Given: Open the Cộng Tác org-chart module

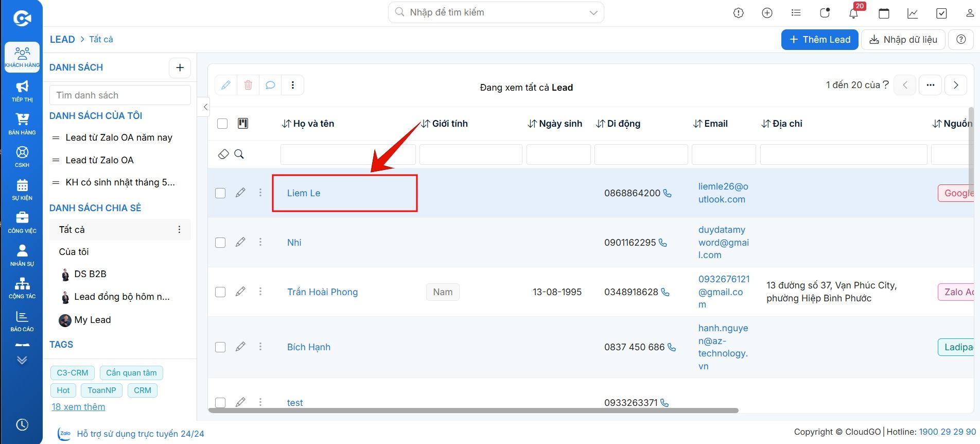Looking at the screenshot, I should [22, 288].
